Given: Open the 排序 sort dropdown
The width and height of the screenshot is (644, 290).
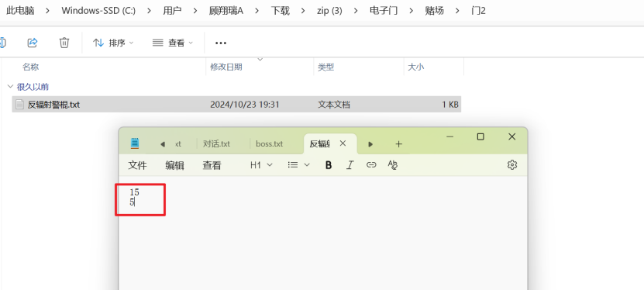Looking at the screenshot, I should (113, 43).
